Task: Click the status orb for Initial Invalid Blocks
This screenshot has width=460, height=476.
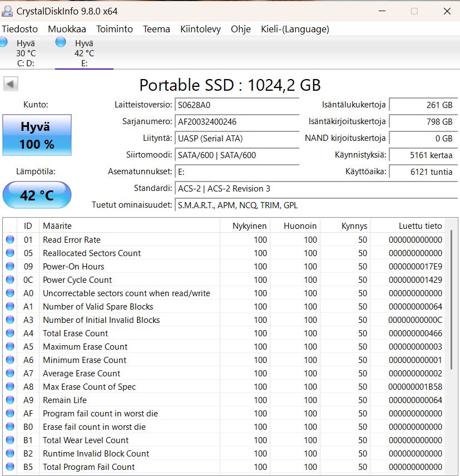Action: coord(10,320)
